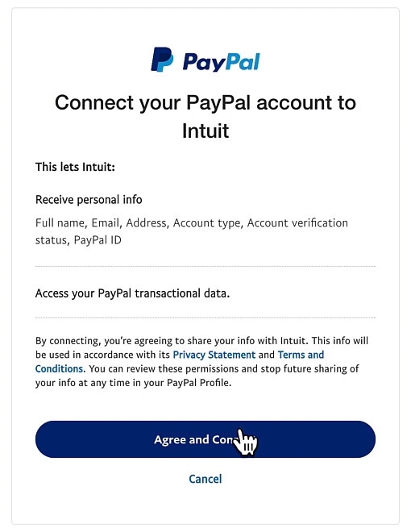Click the PayPal ID text
411x532 pixels.
98,240
